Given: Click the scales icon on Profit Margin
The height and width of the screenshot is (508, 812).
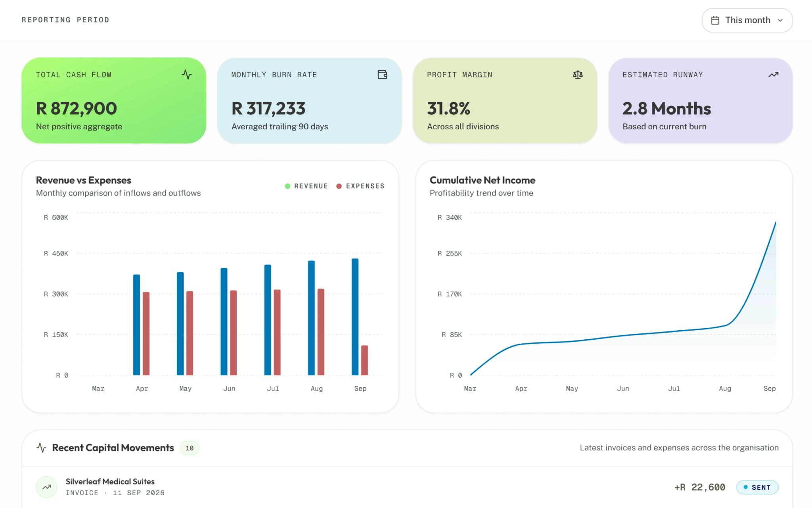Looking at the screenshot, I should 578,75.
